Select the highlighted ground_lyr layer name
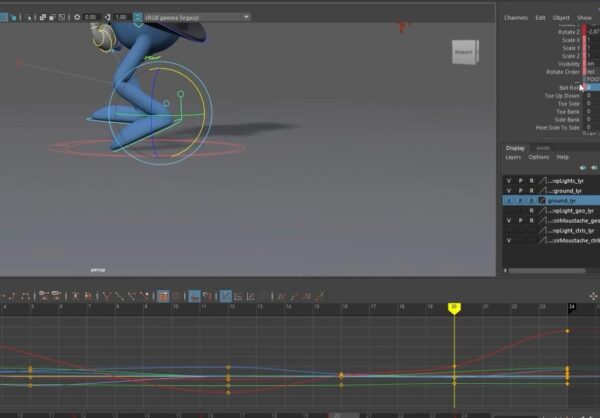This screenshot has width=600, height=418. pos(562,201)
